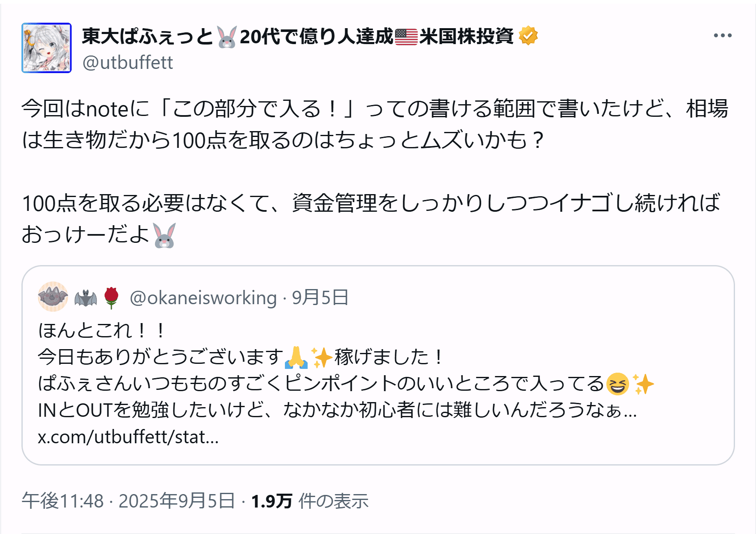Open the 東大ぱふぇっと display name profile
Image resolution: width=756 pixels, height=534 pixels.
click(147, 36)
